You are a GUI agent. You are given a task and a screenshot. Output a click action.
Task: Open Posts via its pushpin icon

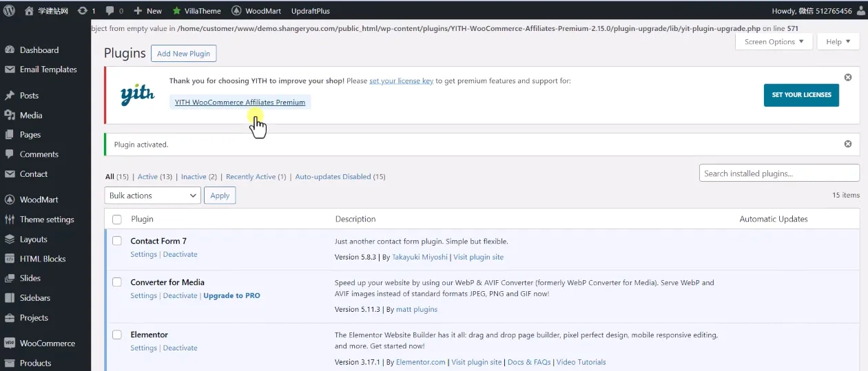point(10,96)
